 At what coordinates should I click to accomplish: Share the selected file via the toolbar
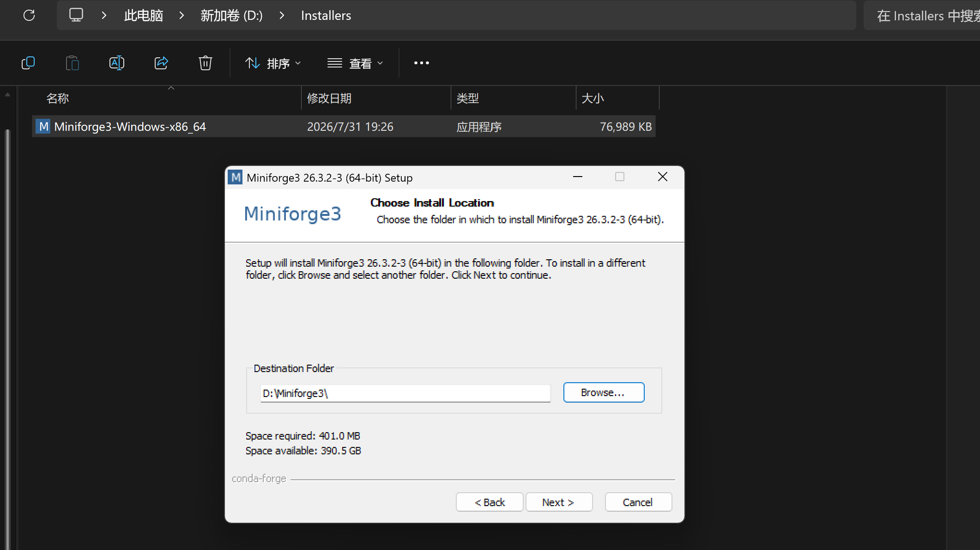pyautogui.click(x=161, y=63)
